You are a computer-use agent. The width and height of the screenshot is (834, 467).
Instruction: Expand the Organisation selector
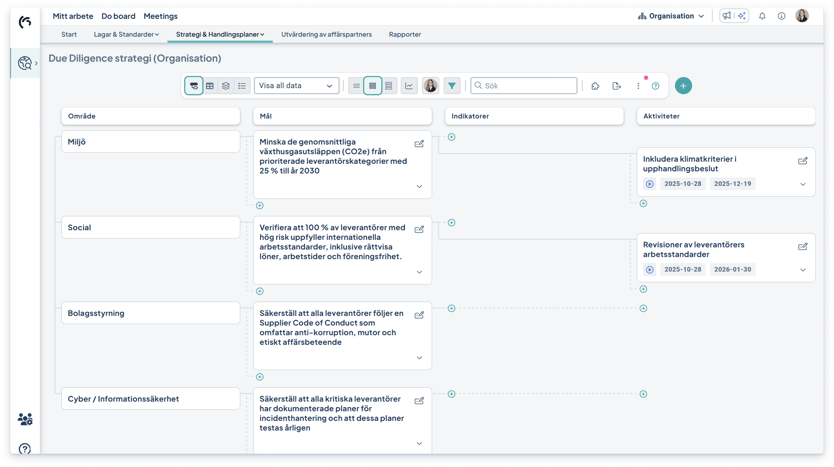[671, 16]
